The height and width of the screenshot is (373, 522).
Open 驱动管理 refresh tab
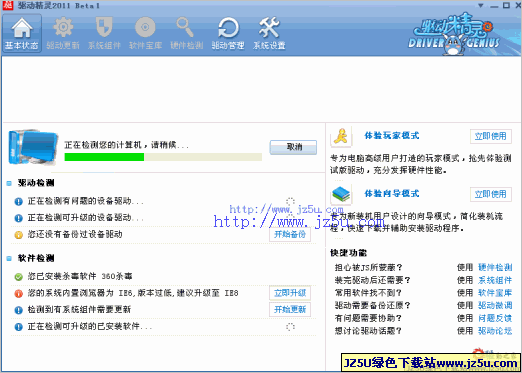pos(228,33)
